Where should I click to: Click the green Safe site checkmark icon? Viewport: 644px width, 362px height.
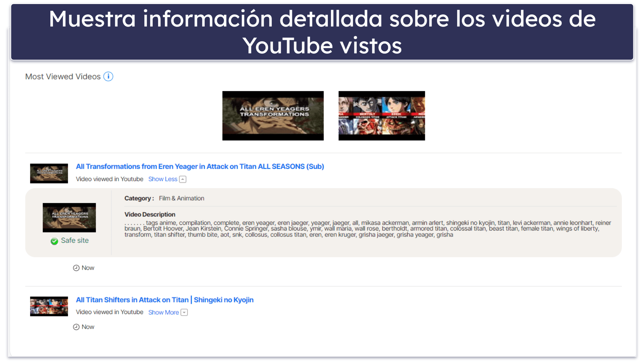[54, 241]
